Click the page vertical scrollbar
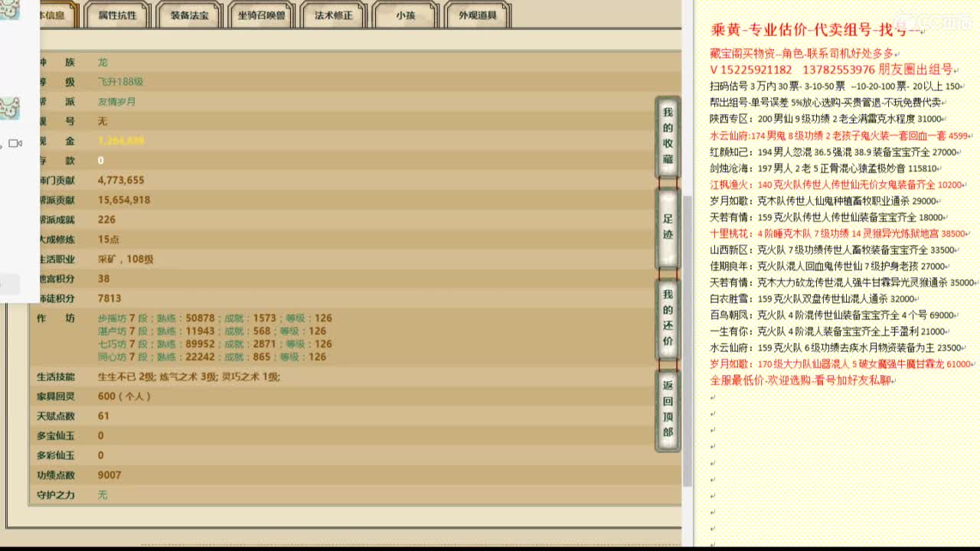The width and height of the screenshot is (980, 551). [687, 341]
